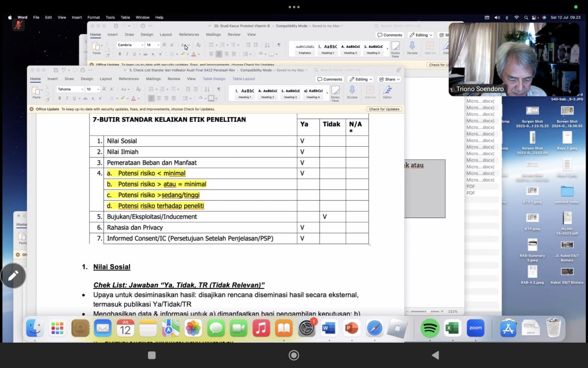Click the bulleted list icon in the front window
The width and height of the screenshot is (588, 368).
(x=150, y=89)
